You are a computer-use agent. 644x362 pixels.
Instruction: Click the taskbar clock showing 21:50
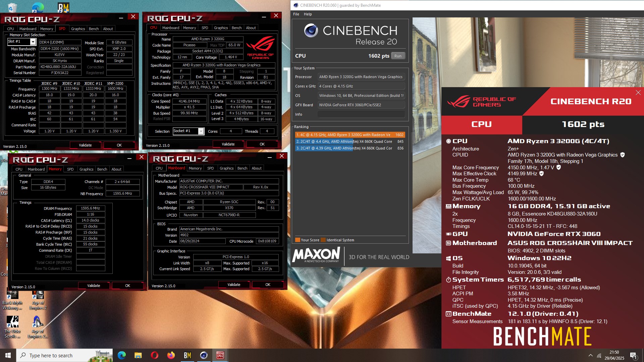(614, 355)
